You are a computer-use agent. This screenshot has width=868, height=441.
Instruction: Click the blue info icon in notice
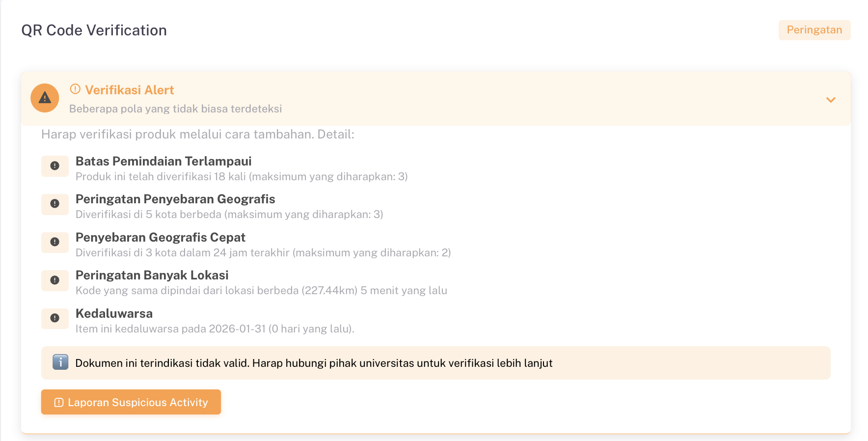click(x=60, y=362)
